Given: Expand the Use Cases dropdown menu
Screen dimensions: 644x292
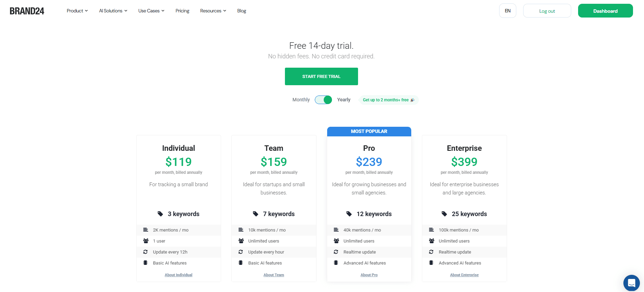Looking at the screenshot, I should click(151, 11).
